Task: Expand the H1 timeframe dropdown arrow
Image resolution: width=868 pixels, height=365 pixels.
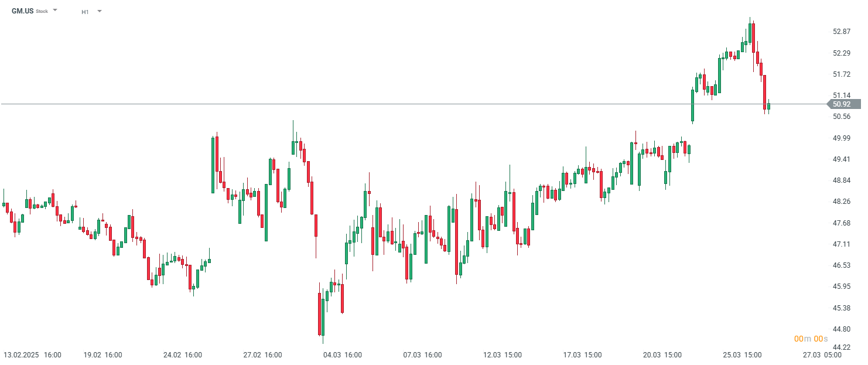Action: [99, 11]
